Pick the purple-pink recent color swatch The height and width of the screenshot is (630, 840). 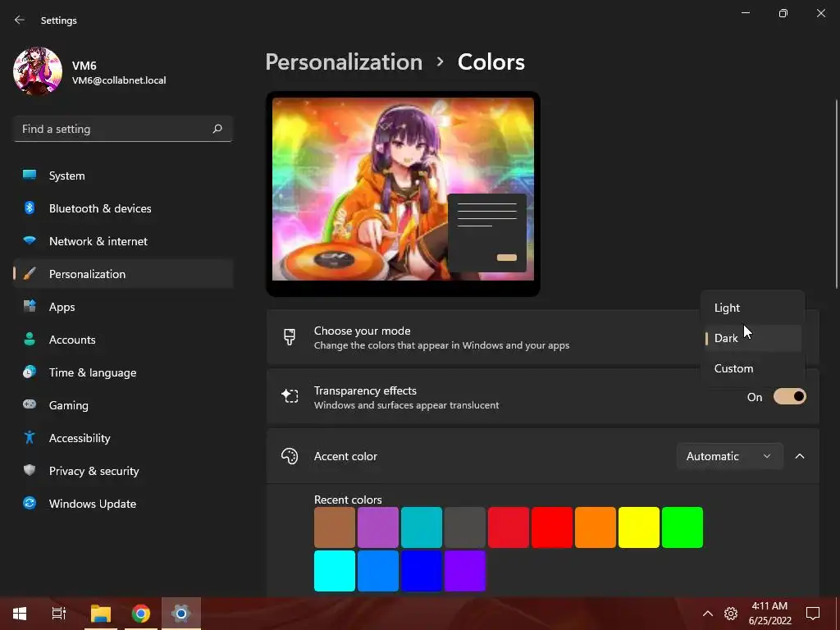click(378, 527)
